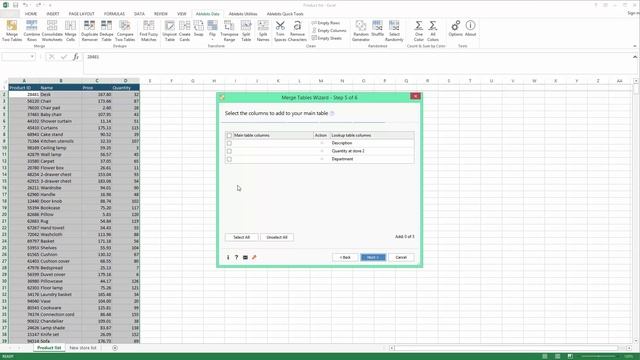This screenshot has height=360, width=640.
Task: Check the Quantity at store 2 checkbox
Action: [229, 151]
